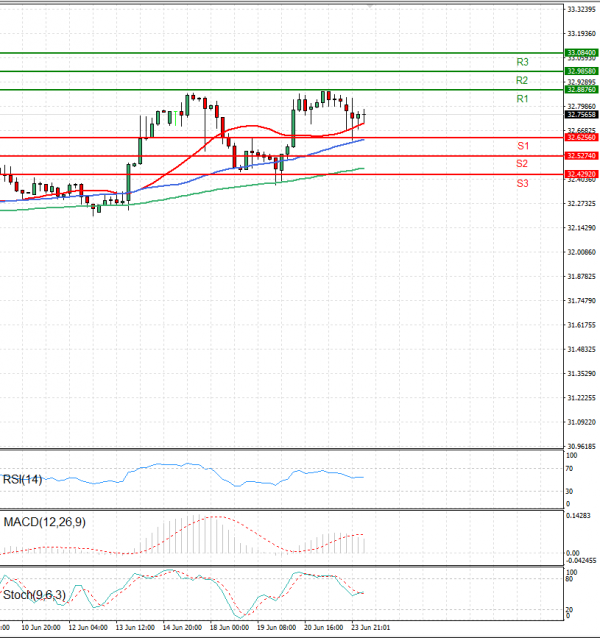Image resolution: width=600 pixels, height=638 pixels.
Task: Click the -0.042455 MACD scale value
Action: click(581, 560)
